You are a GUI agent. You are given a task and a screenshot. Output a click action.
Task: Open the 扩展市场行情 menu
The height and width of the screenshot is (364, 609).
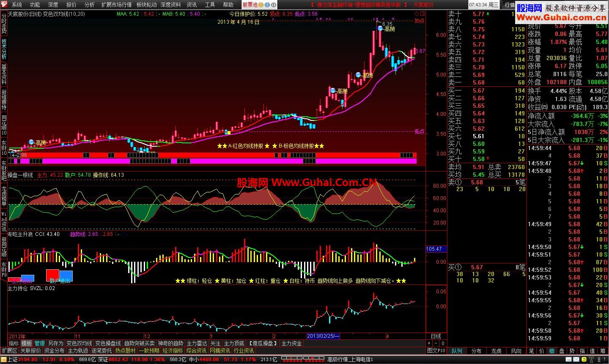[116, 5]
